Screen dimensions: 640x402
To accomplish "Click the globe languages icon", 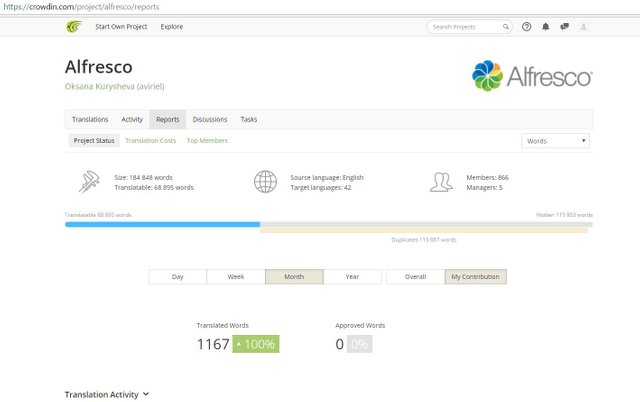I will 265,182.
